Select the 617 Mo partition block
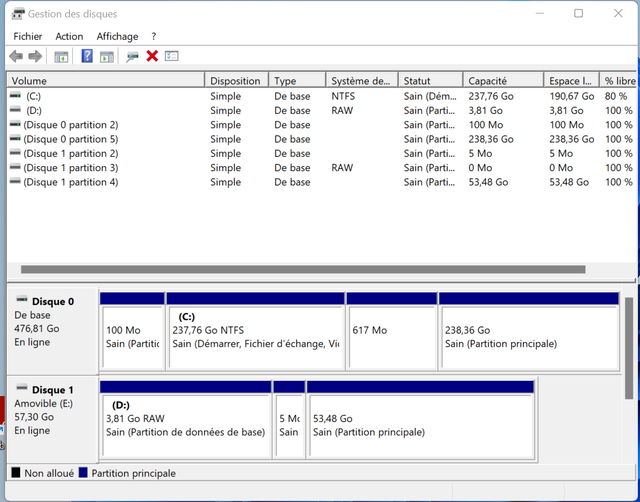The width and height of the screenshot is (640, 502). pos(392,331)
